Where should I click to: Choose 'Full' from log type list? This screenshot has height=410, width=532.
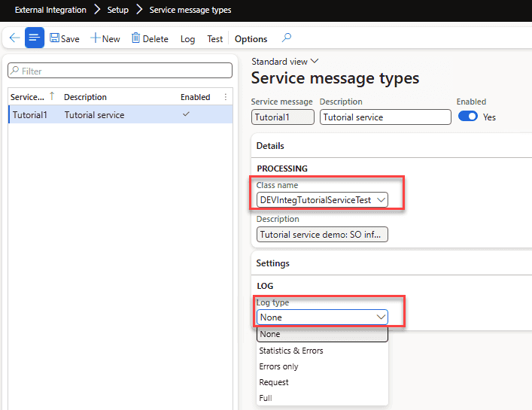pyautogui.click(x=266, y=398)
